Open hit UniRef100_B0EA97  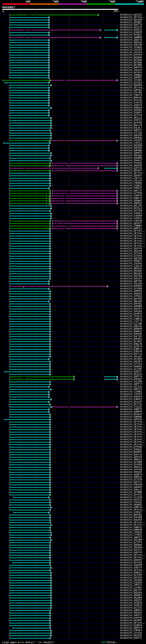coord(131,379)
